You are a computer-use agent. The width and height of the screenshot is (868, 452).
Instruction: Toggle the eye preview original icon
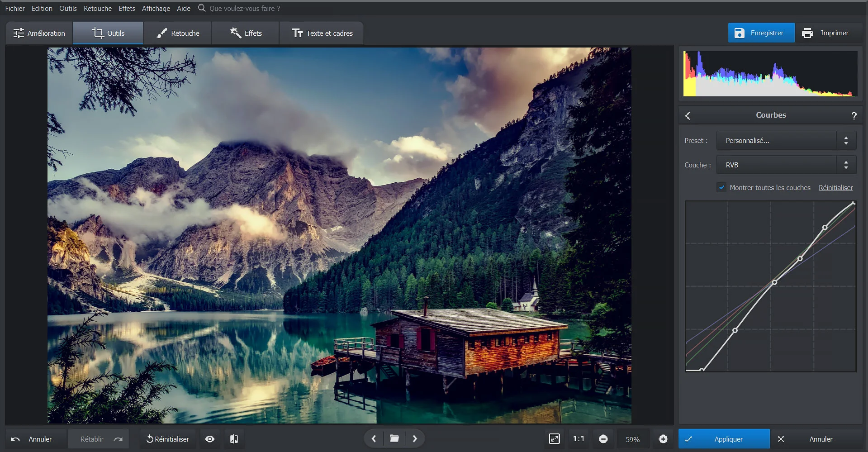210,439
